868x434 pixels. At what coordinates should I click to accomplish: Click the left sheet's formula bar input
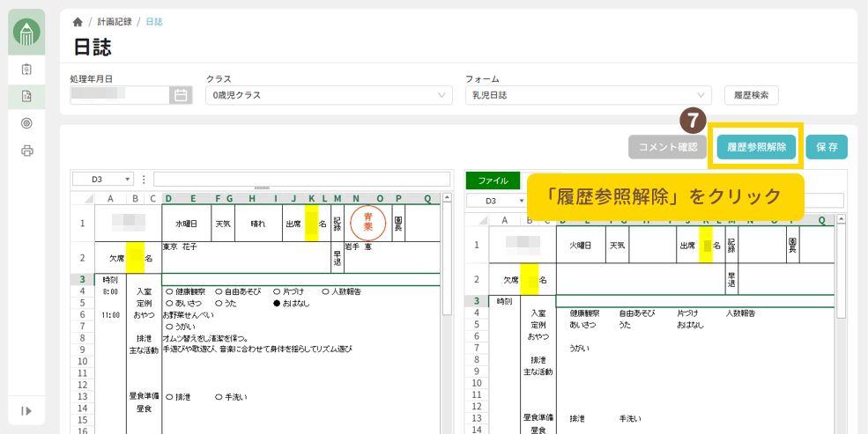tap(300, 179)
